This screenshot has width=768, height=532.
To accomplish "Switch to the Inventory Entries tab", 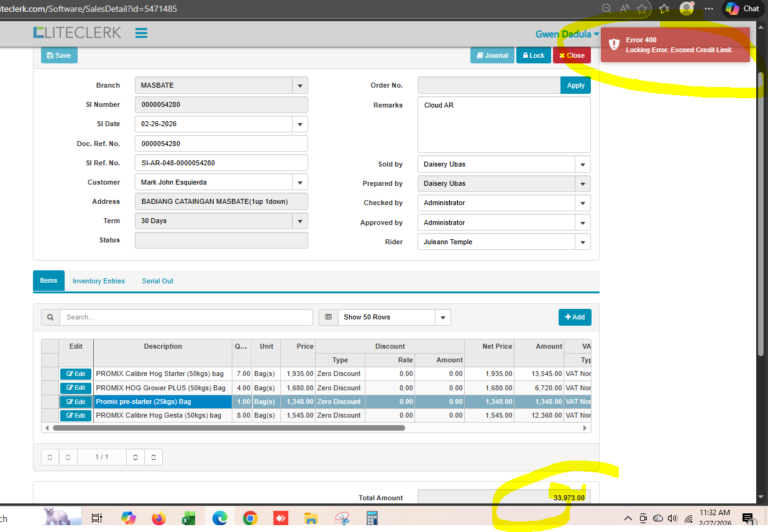I will pyautogui.click(x=99, y=281).
